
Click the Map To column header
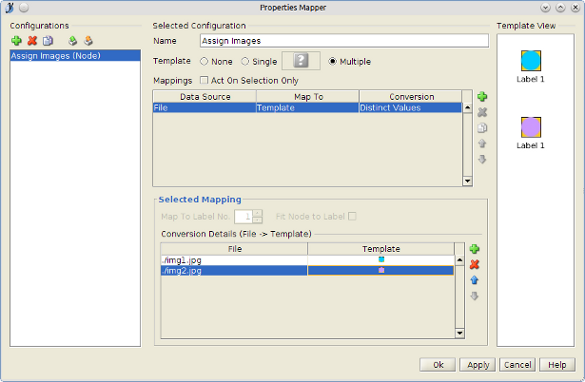point(308,97)
